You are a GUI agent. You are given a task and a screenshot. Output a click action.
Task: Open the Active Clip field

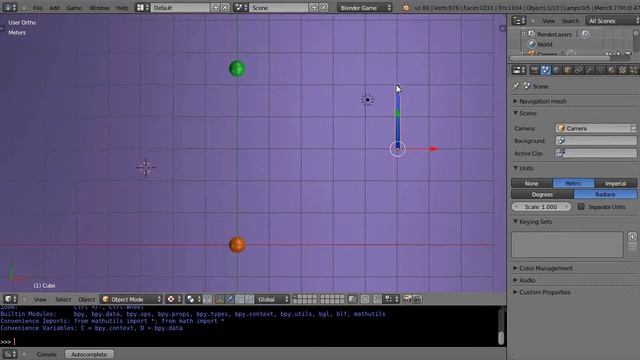596,153
